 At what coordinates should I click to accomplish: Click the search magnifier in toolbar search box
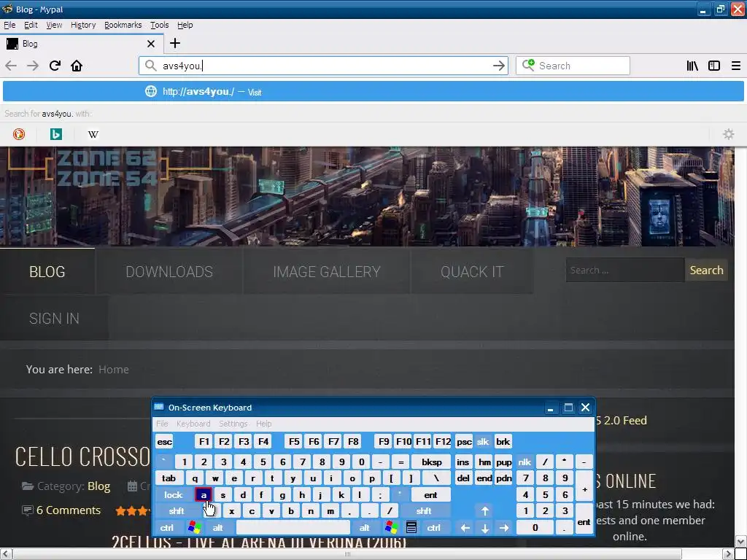528,66
